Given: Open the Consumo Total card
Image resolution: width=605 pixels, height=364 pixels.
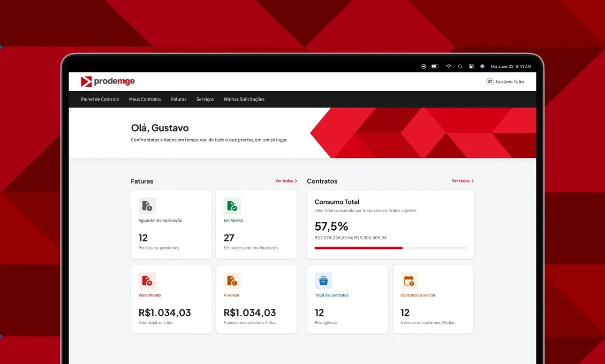Looking at the screenshot, I should click(x=390, y=224).
